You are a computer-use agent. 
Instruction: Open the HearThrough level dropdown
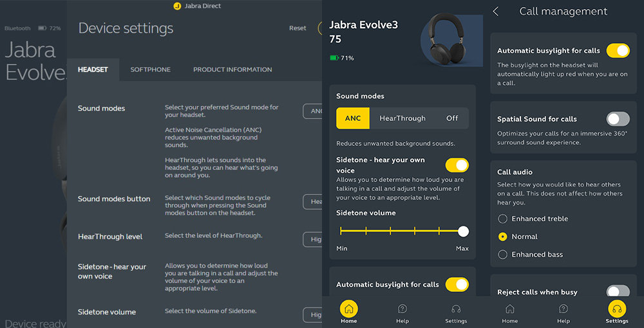(312, 239)
